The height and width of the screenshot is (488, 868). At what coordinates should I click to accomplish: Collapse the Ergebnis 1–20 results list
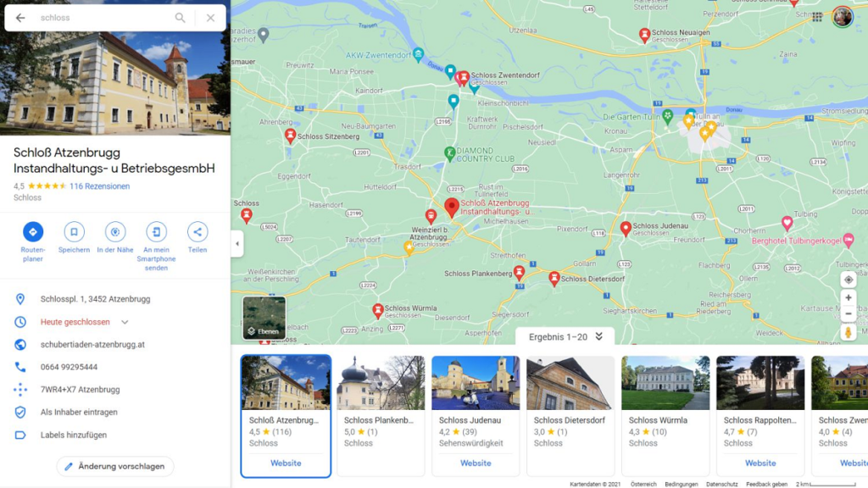point(598,336)
